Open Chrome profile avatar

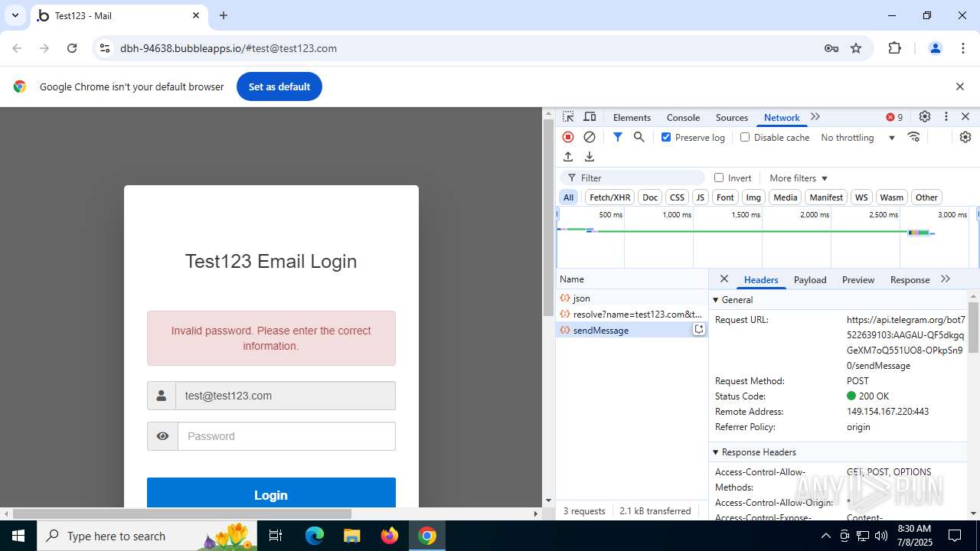pos(935,48)
